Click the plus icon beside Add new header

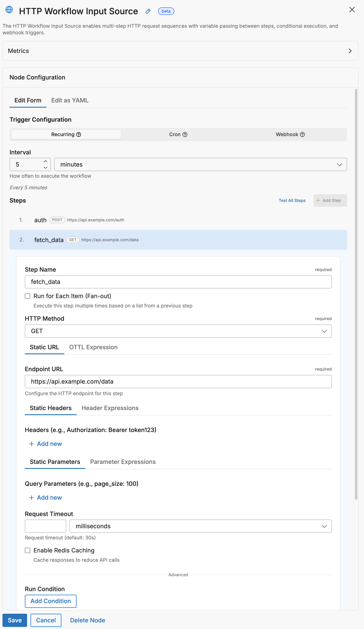coord(31,444)
